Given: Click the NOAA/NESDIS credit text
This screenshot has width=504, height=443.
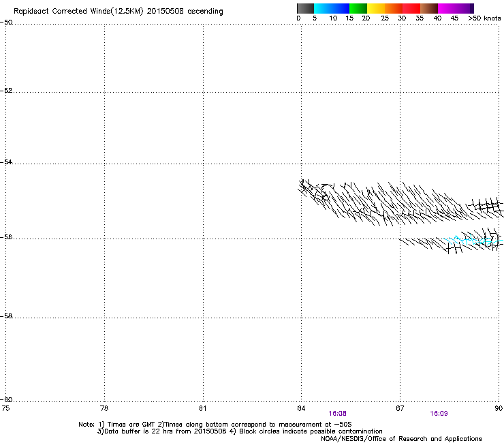Looking at the screenshot, I should (401, 439).
